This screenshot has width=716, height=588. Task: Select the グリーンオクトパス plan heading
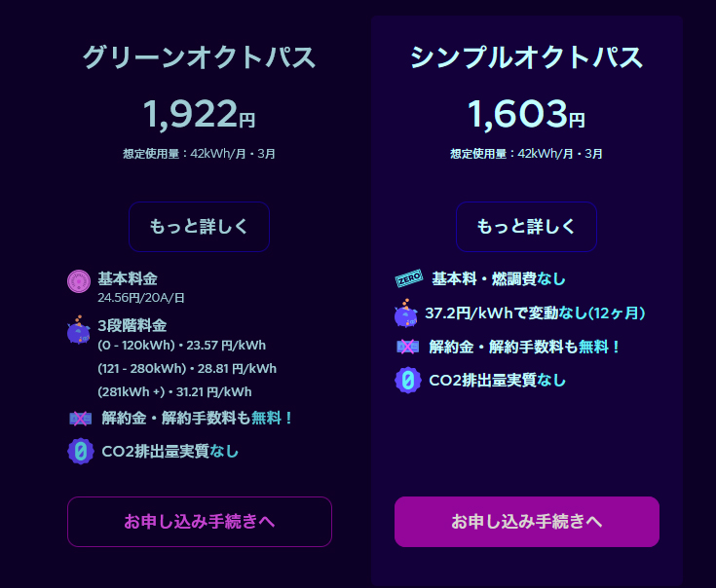[199, 57]
